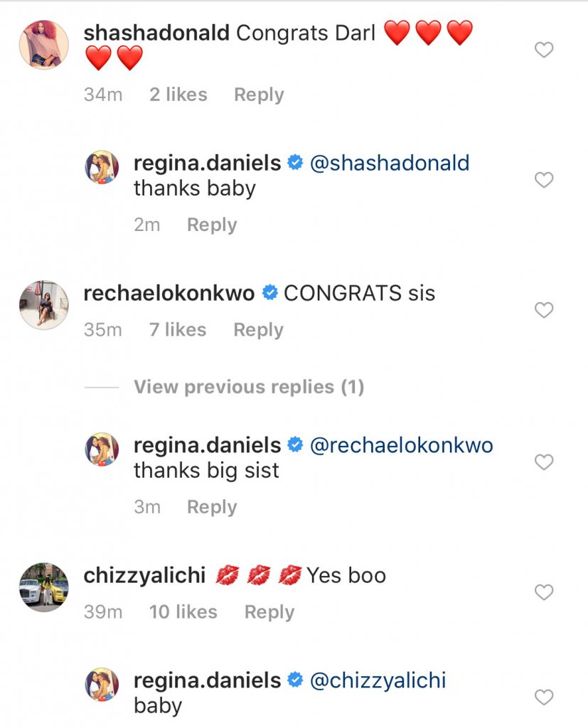
Task: Reply to shashadonald's comment
Action: pyautogui.click(x=259, y=95)
